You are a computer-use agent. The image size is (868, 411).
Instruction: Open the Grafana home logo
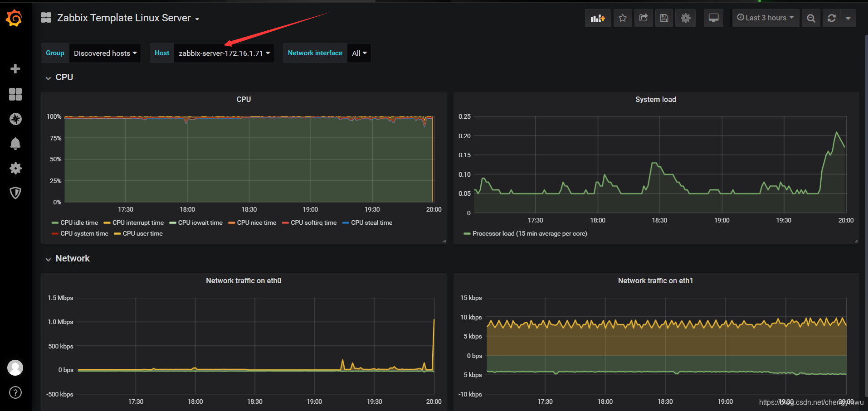click(14, 18)
